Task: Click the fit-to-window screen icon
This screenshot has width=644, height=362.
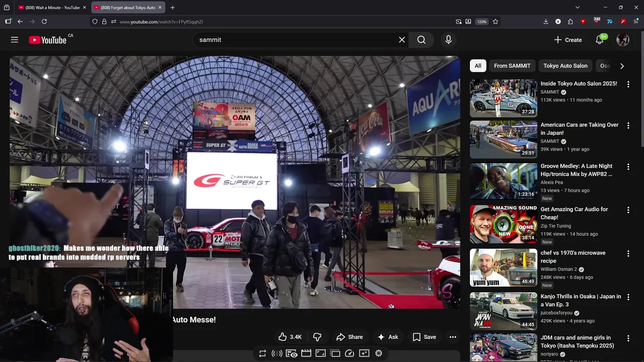Action: coord(320,353)
